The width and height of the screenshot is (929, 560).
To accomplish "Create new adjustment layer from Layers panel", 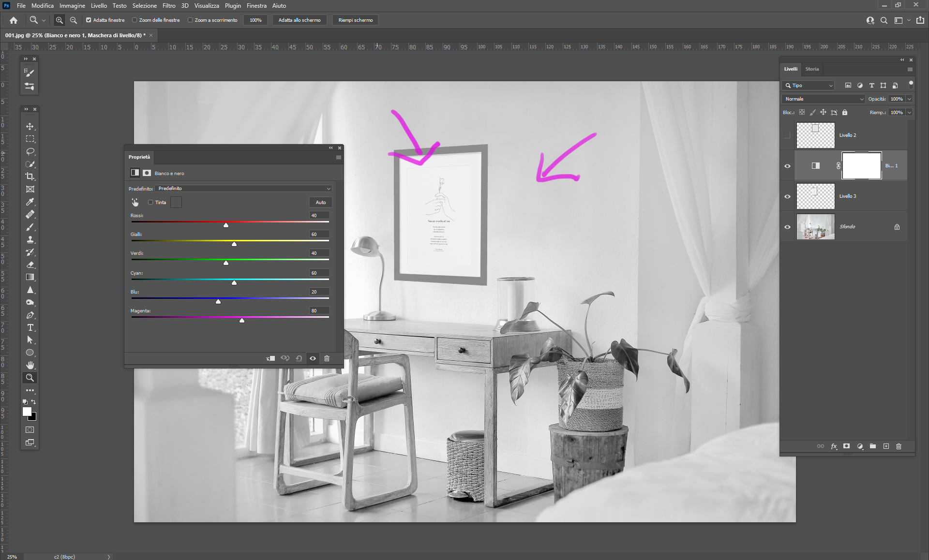I will 860,446.
